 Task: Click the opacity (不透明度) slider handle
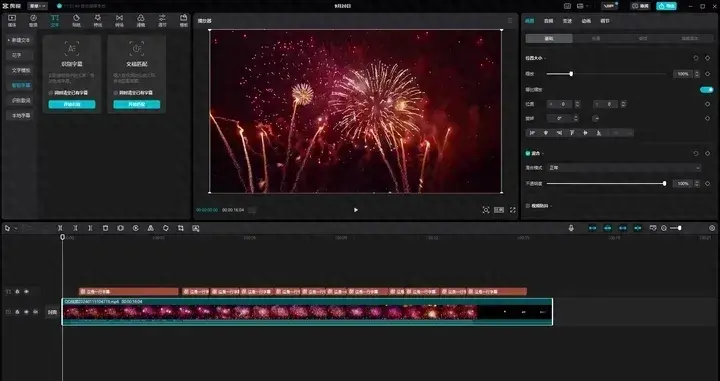664,184
